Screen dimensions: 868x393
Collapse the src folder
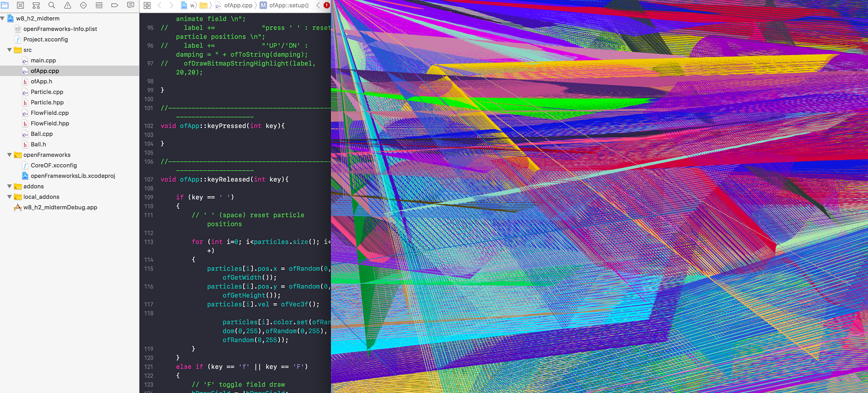tap(9, 50)
